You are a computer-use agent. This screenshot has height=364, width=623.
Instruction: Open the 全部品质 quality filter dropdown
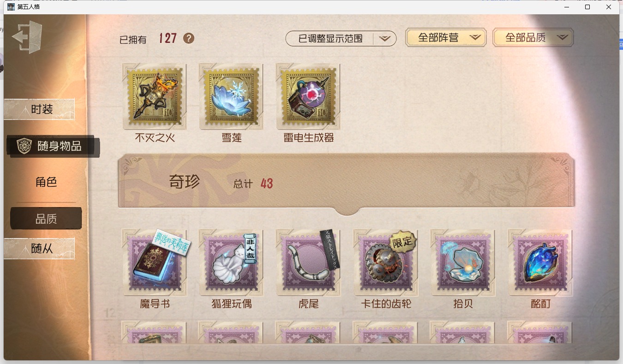click(533, 38)
